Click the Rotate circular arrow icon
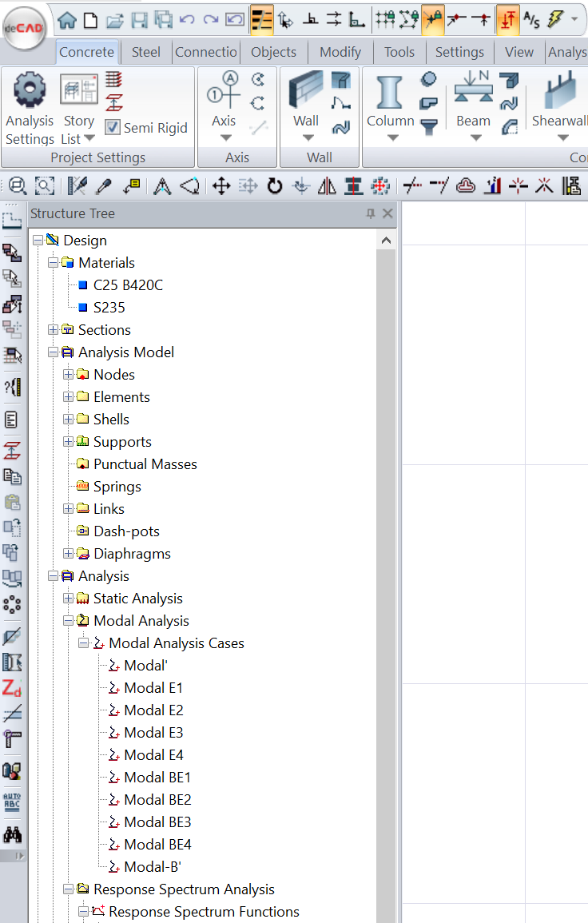 point(275,186)
